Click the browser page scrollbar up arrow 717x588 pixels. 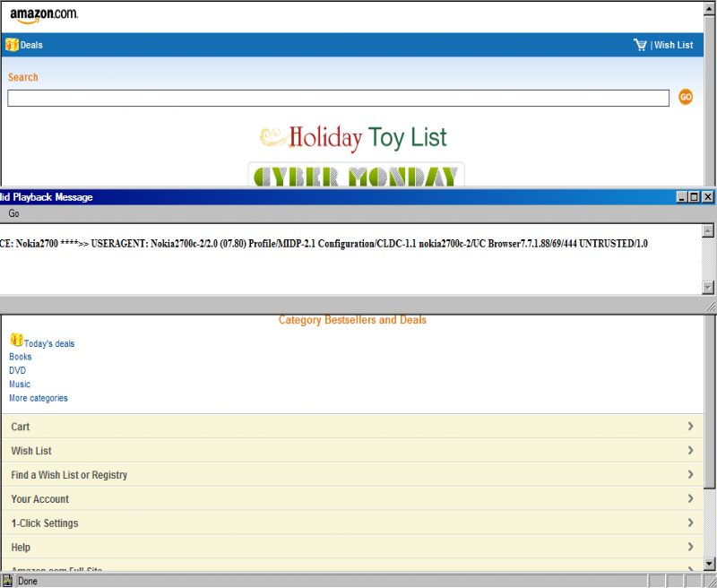click(x=710, y=10)
